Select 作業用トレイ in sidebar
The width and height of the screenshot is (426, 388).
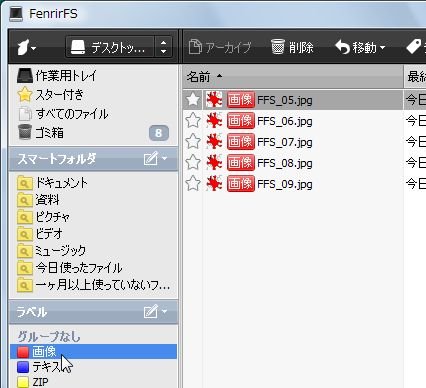[93, 76]
